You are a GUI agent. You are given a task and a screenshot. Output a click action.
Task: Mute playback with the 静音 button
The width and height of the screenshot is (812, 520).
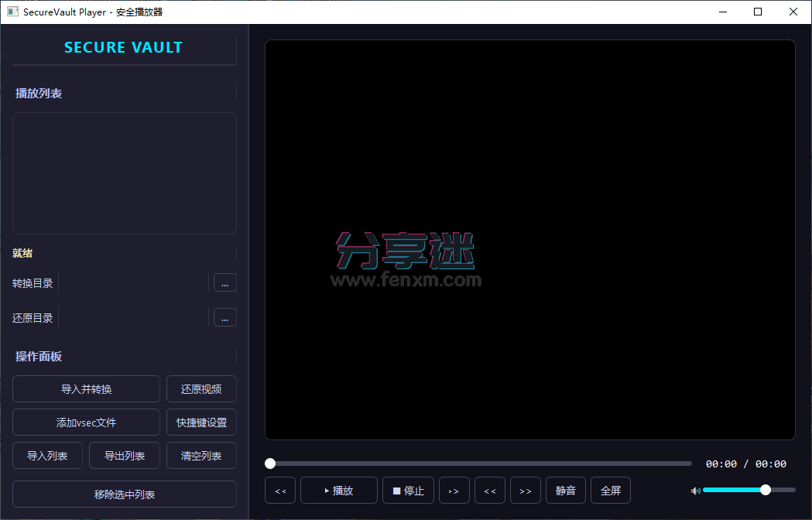click(x=566, y=490)
